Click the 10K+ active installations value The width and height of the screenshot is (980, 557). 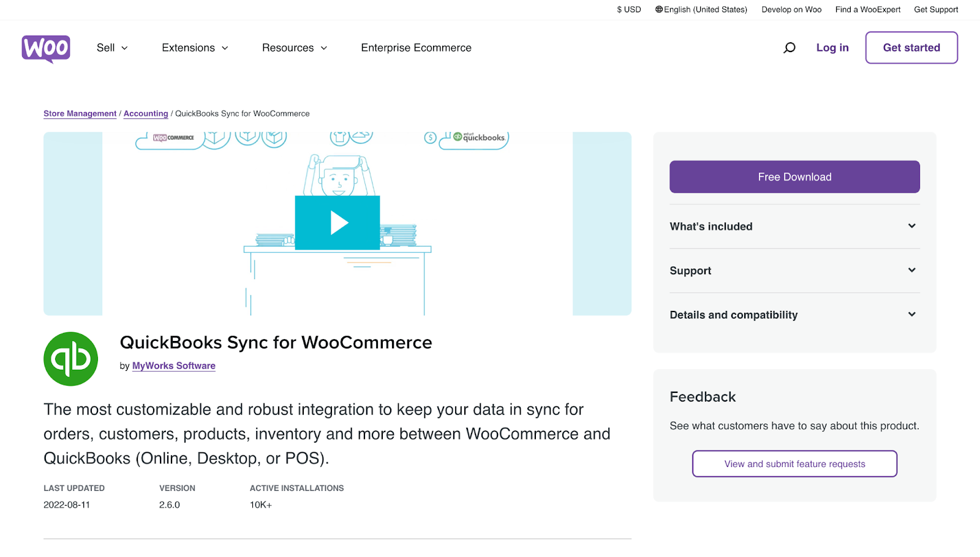click(261, 505)
